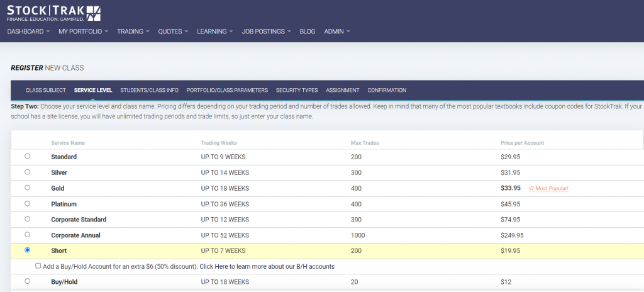The height and width of the screenshot is (292, 644).
Task: Select the Short service radio button
Action: [x=28, y=250]
